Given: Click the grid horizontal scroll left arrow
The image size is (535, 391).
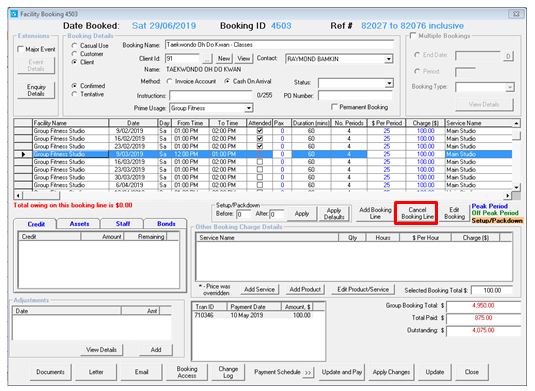Looking at the screenshot, I should click(18, 196).
